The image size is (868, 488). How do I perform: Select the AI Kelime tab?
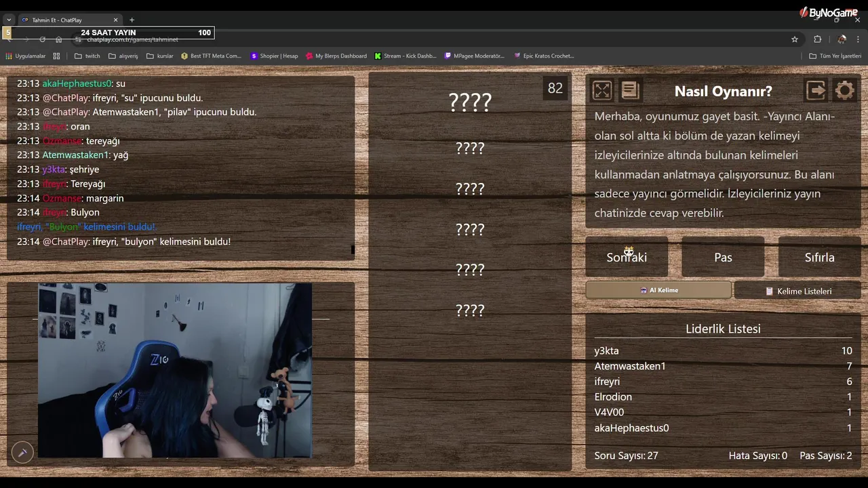(658, 290)
